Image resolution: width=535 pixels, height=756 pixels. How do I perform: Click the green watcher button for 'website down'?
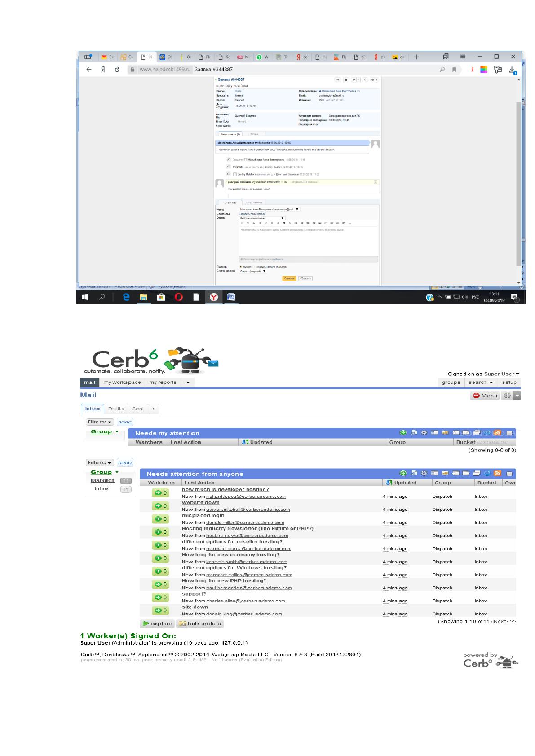pos(160,506)
